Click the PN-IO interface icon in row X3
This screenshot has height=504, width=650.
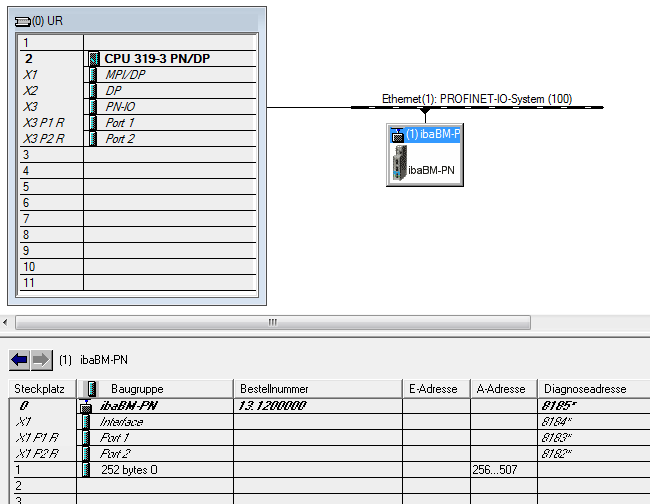click(x=93, y=107)
